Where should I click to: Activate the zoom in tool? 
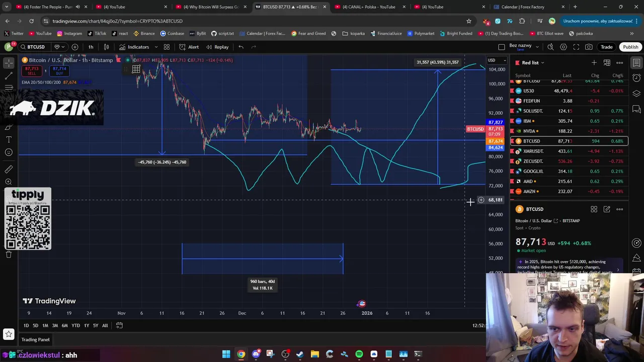pos(9,182)
